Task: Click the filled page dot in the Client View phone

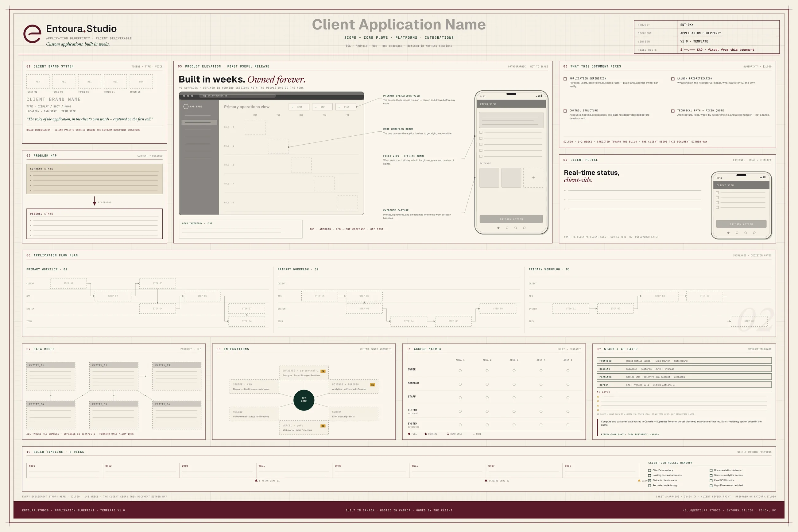Action: (x=728, y=233)
